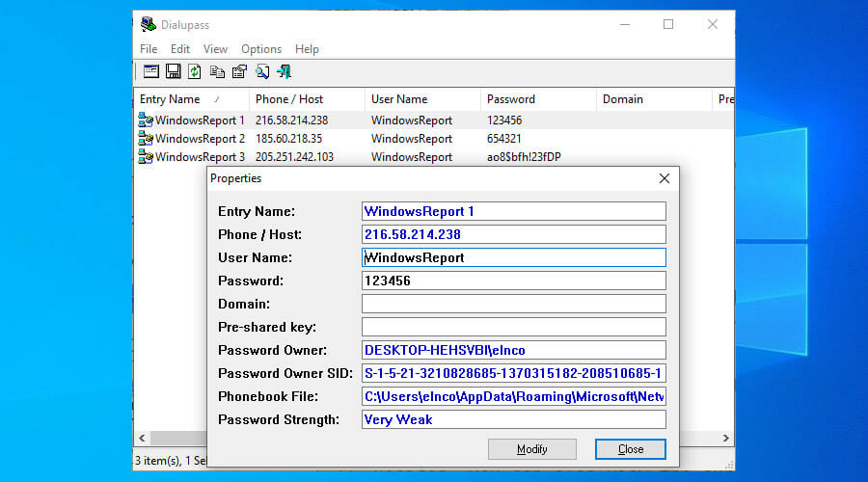868x482 pixels.
Task: Click password 654321 in the list
Action: 503,139
